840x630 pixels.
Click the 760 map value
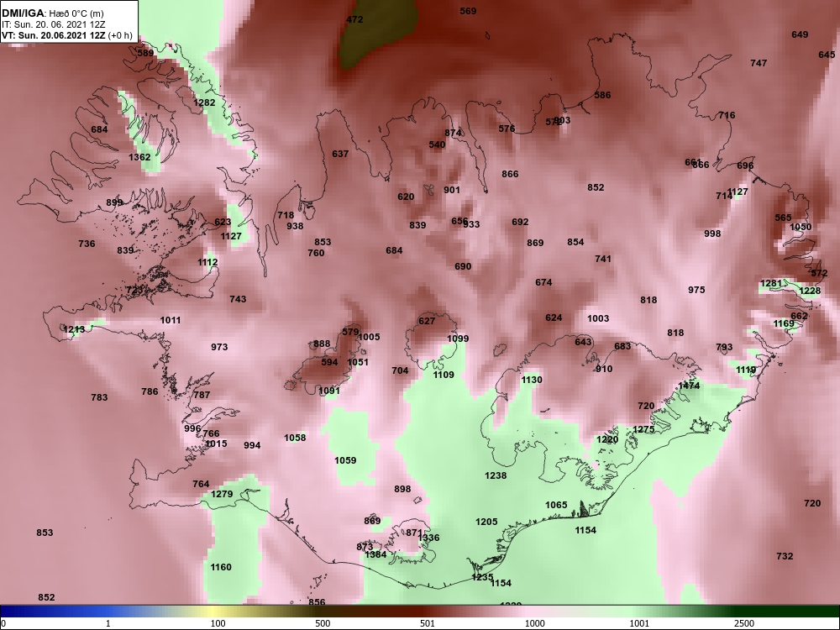coord(316,253)
